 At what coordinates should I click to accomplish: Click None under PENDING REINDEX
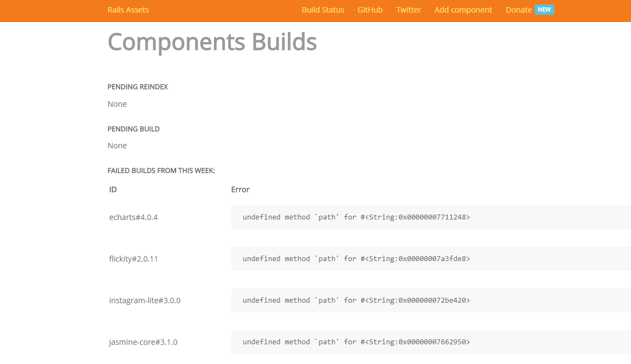click(x=117, y=104)
